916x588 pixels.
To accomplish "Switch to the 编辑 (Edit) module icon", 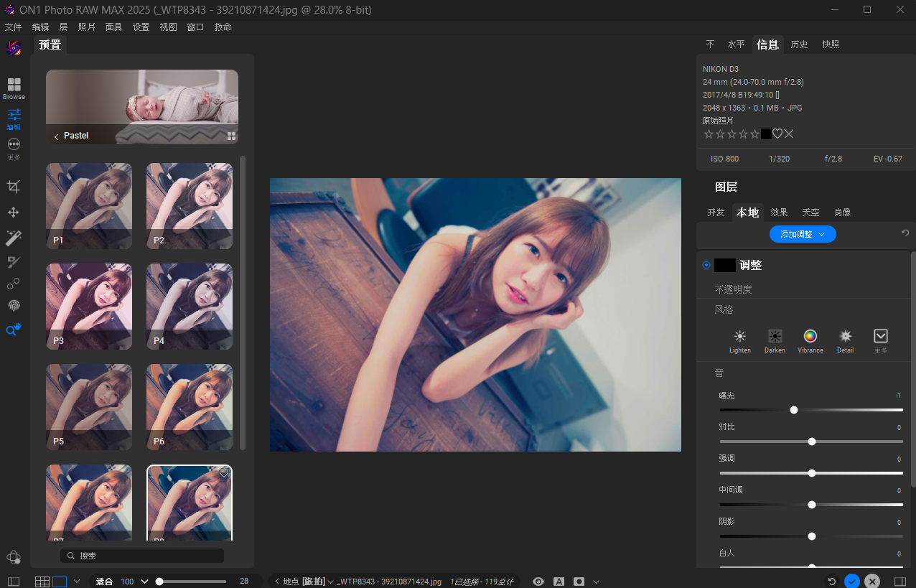I will (14, 118).
